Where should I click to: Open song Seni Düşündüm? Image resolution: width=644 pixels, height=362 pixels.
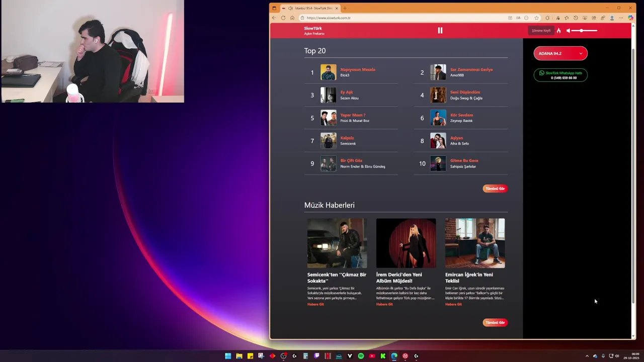point(465,93)
